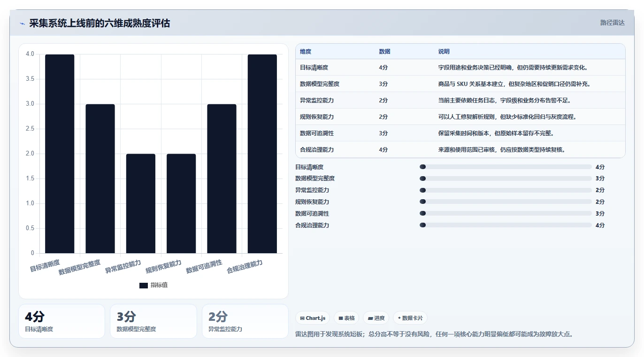Click the 数据模型完整度 bar in the chart
The width and height of the screenshot is (644, 357).
coord(100,178)
